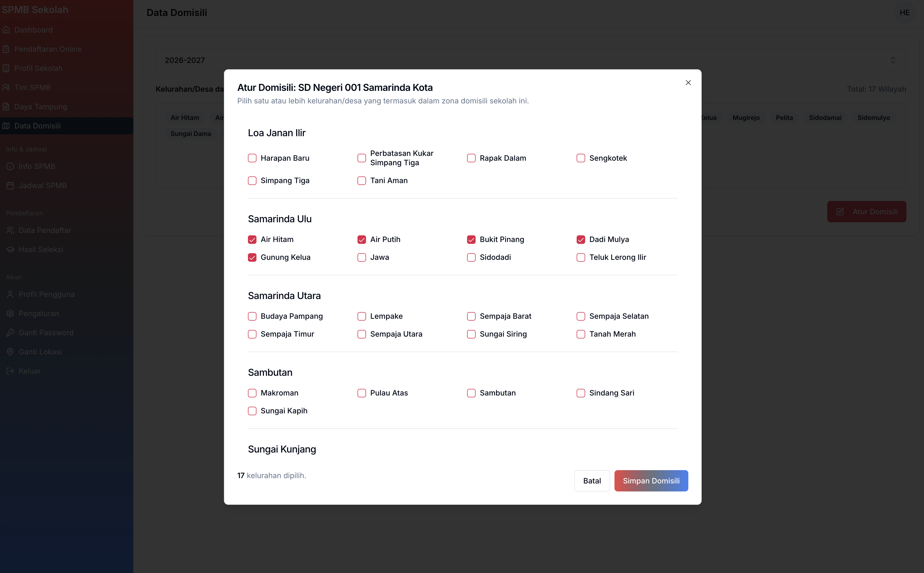This screenshot has width=924, height=573.
Task: Open the 2026-2027 year dropdown
Action: [529, 60]
